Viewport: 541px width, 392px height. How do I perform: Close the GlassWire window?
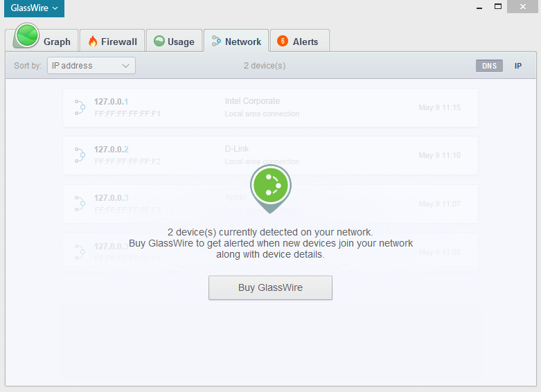pos(523,6)
